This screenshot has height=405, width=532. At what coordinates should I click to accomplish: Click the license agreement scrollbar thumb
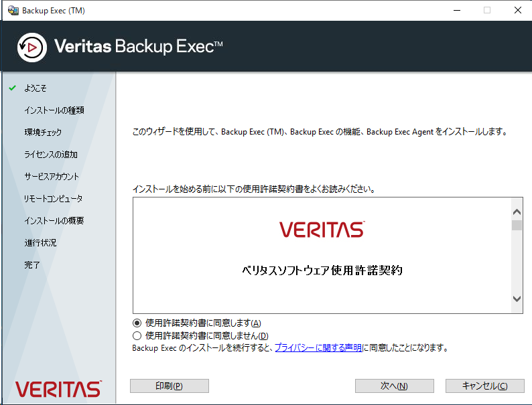click(x=517, y=225)
